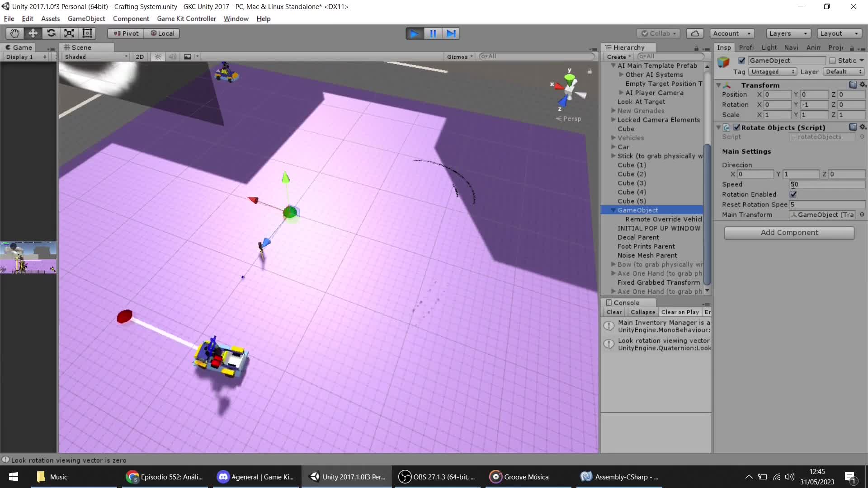The height and width of the screenshot is (488, 868).
Task: Click the Add Component button
Action: 789,232
